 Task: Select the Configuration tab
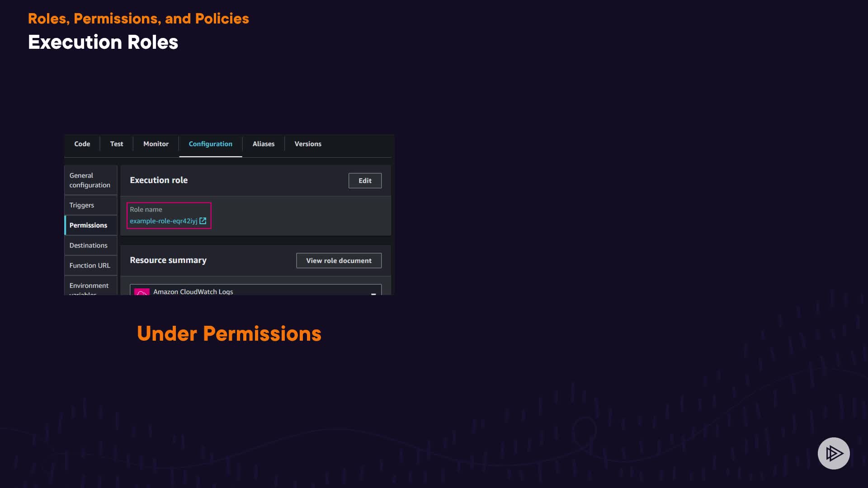(x=210, y=144)
